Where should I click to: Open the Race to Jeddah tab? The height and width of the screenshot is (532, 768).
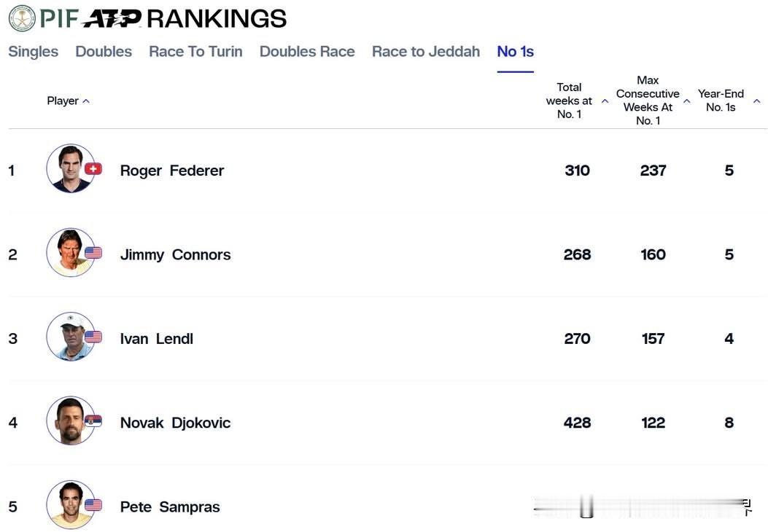pyautogui.click(x=426, y=52)
